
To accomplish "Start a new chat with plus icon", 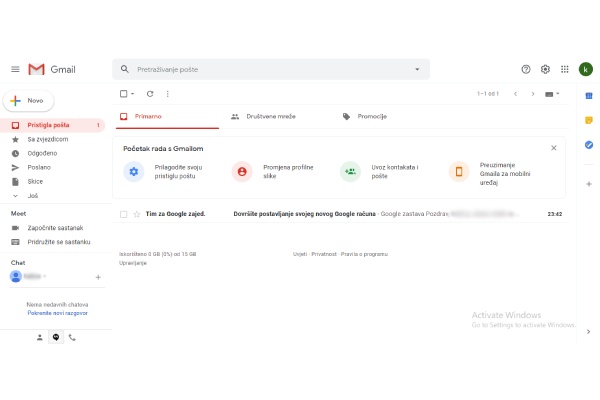I will click(98, 277).
